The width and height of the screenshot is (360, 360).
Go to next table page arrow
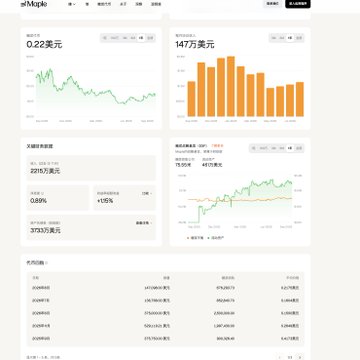tap(300, 357)
